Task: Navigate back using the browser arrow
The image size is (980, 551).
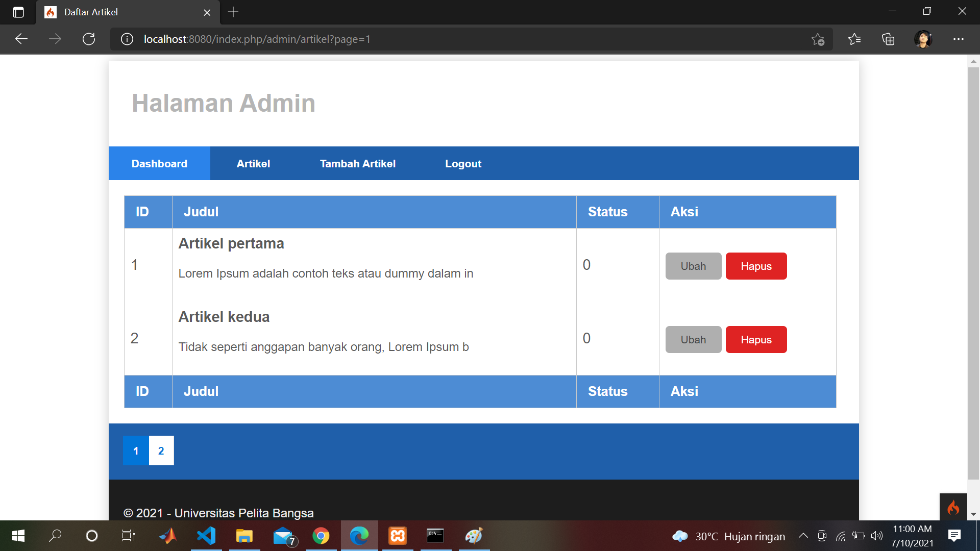Action: tap(21, 39)
